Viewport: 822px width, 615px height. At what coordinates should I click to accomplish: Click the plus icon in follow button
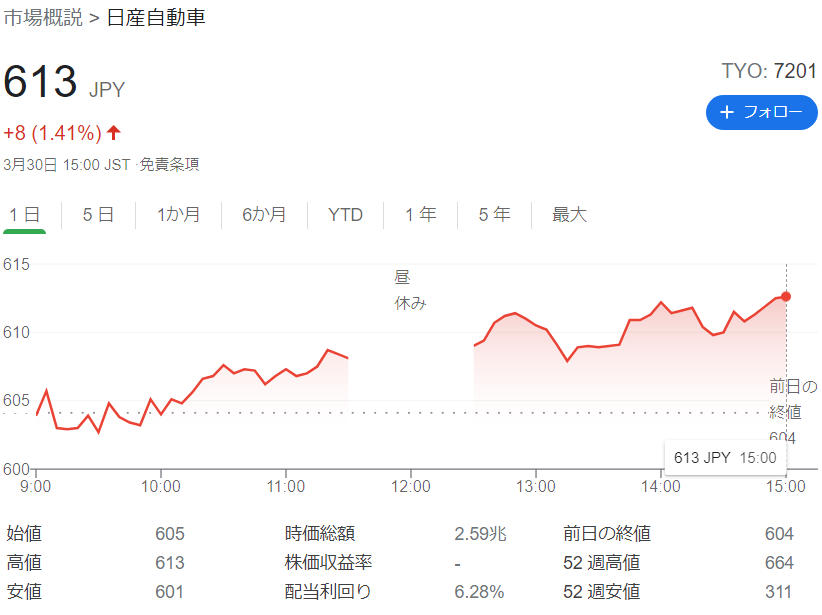coord(727,112)
